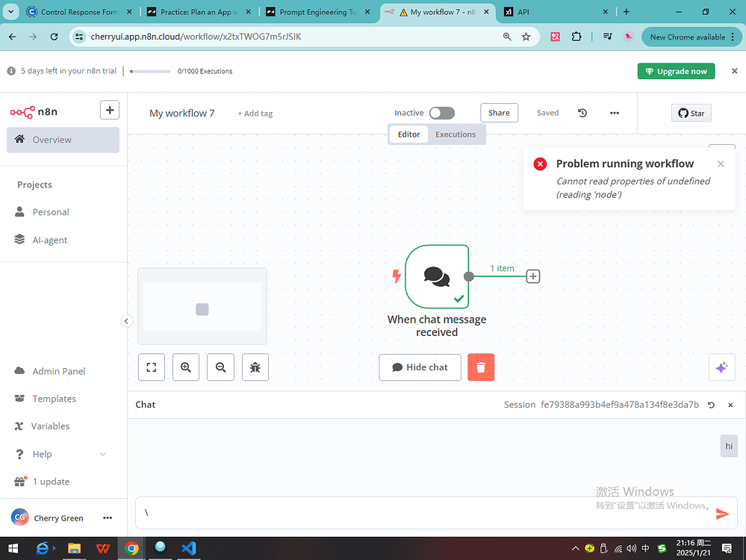
Task: Create a new workflow with plus icon
Action: click(x=109, y=109)
